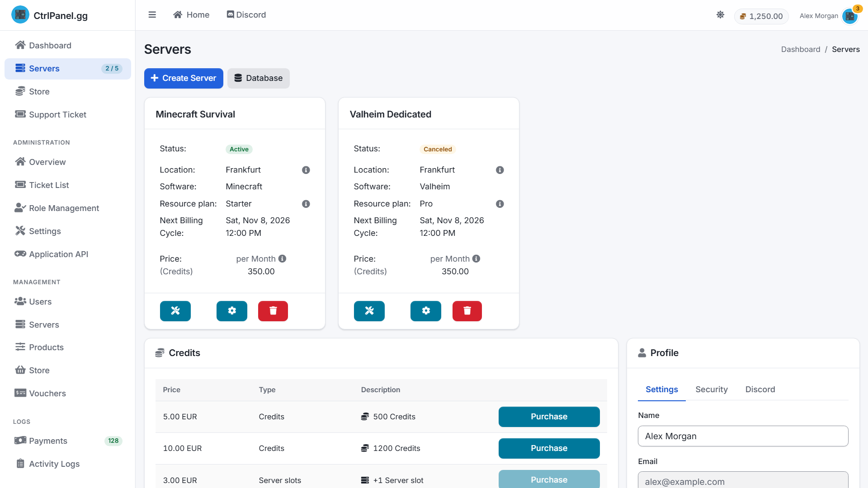Open Store under the main sidebar section
This screenshot has height=488, width=868.
tap(68, 91)
